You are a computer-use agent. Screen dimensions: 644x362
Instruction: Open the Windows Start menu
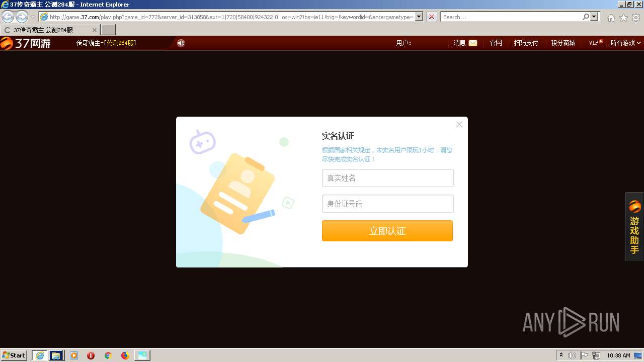[14, 355]
